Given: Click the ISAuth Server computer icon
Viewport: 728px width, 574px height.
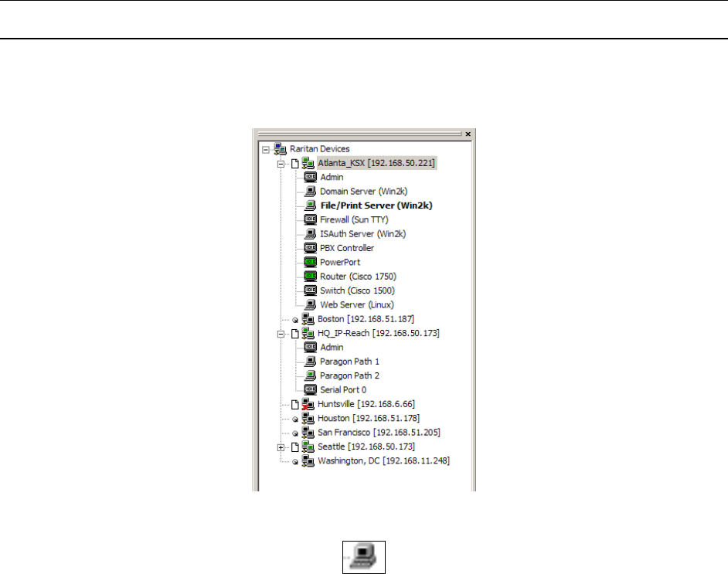Looking at the screenshot, I should click(310, 234).
